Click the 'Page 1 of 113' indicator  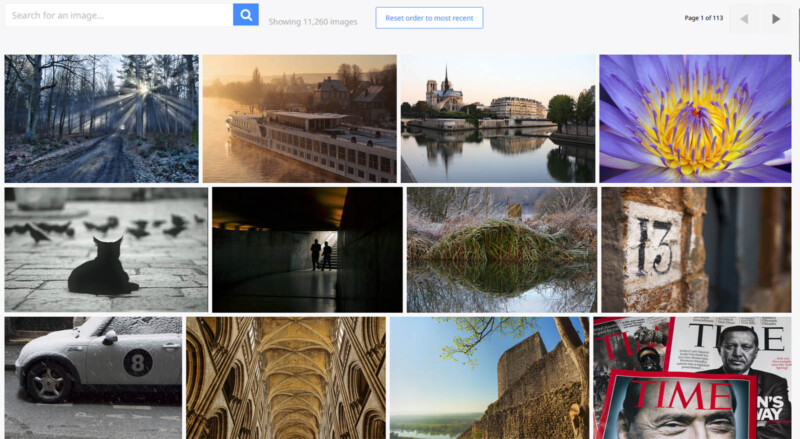[703, 18]
